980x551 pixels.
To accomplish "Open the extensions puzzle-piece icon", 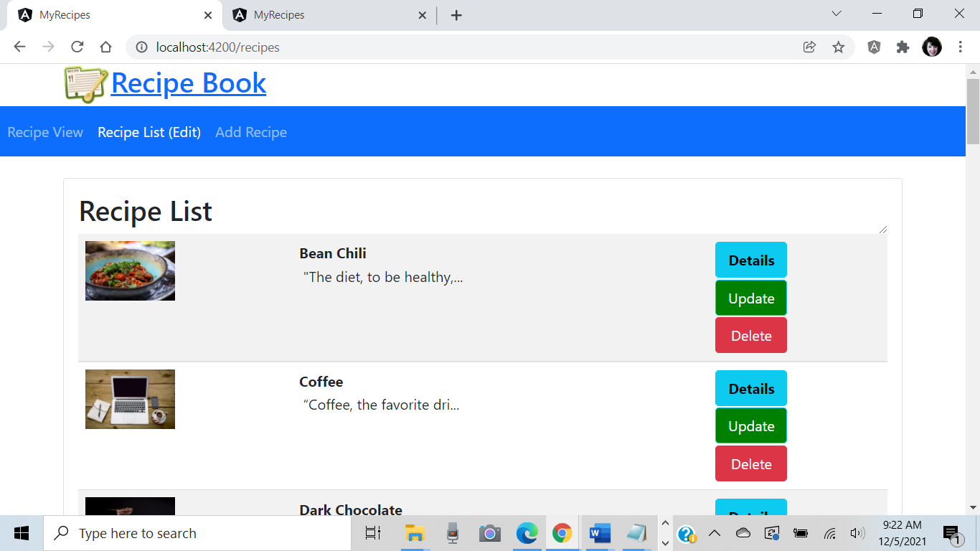I will click(x=902, y=47).
